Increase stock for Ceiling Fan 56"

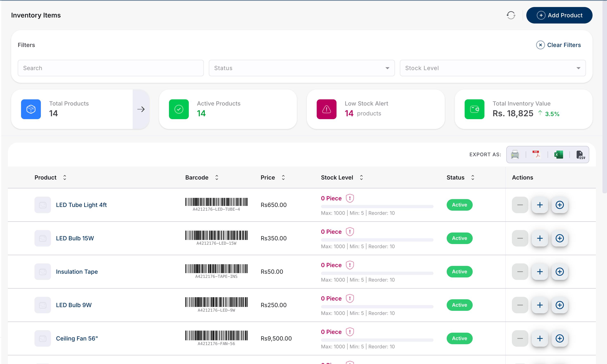[x=540, y=338]
